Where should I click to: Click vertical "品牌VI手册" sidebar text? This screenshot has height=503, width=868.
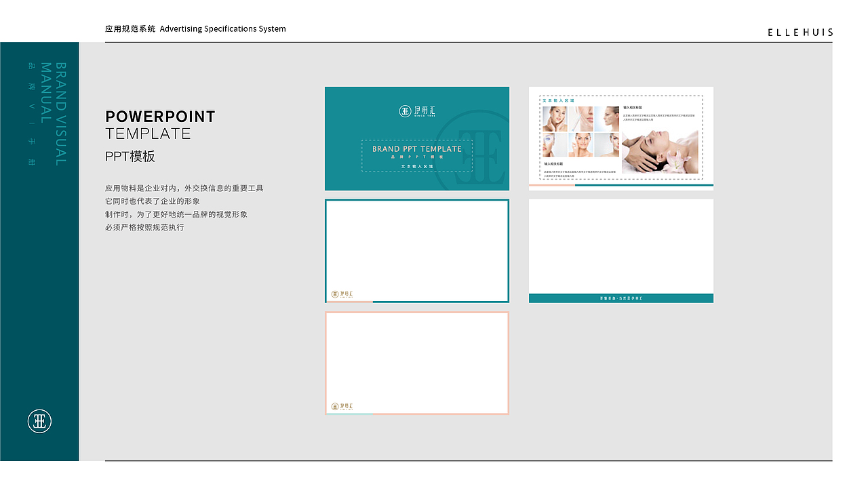pos(31,115)
